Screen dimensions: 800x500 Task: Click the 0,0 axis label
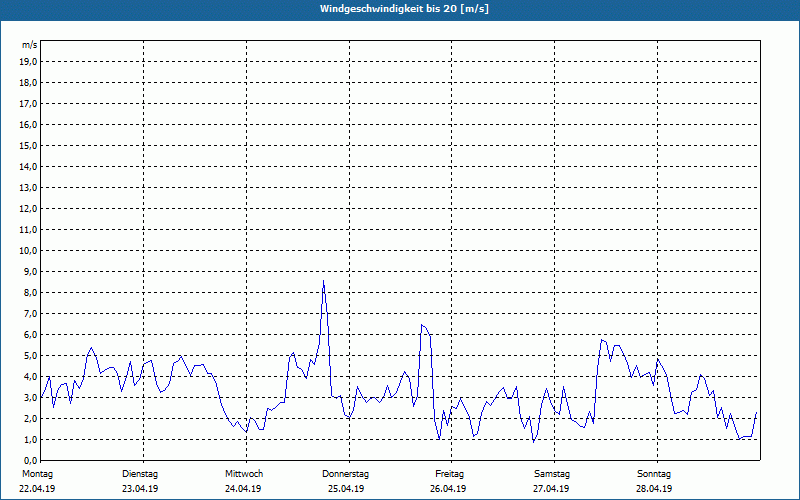[x=31, y=461]
